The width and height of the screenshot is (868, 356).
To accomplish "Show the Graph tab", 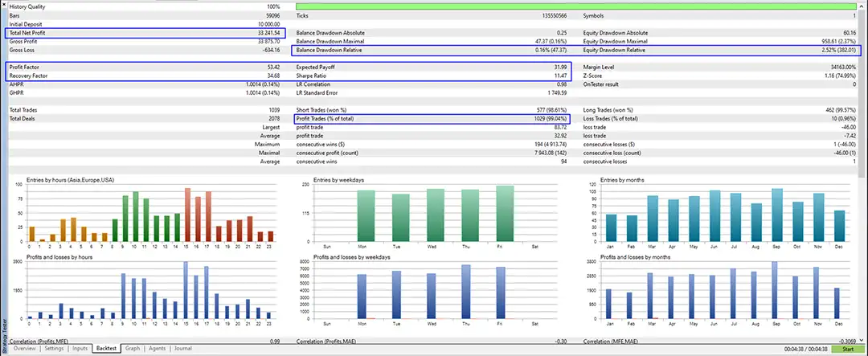I will [x=133, y=349].
